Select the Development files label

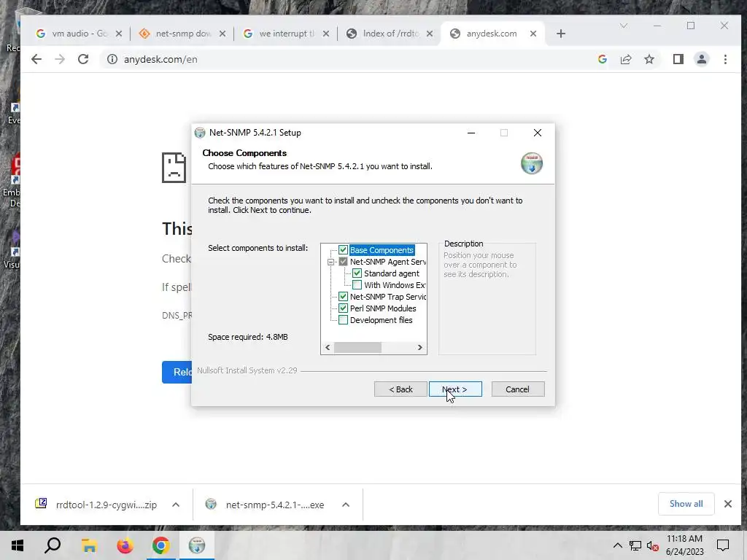381,320
